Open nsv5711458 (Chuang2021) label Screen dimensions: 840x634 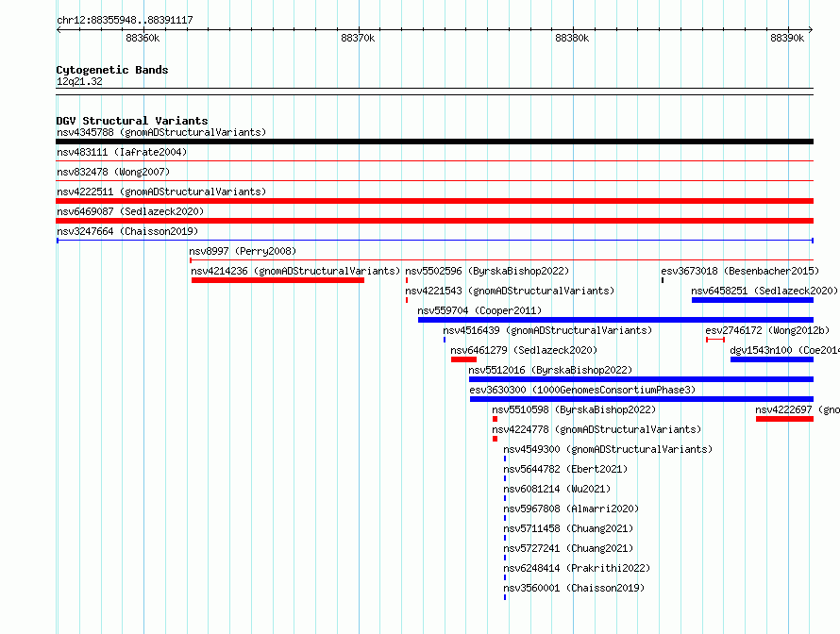coord(568,528)
